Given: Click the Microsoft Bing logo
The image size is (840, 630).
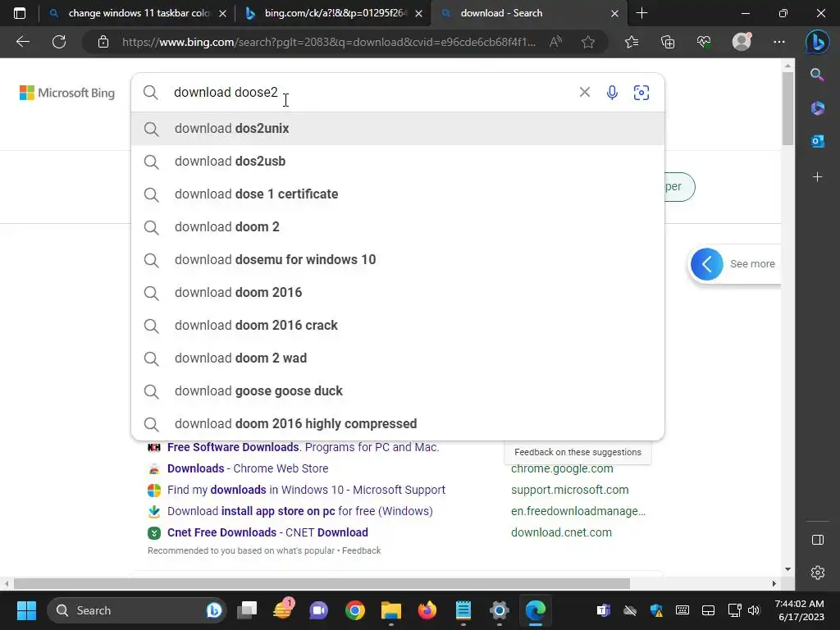Looking at the screenshot, I should tap(67, 93).
